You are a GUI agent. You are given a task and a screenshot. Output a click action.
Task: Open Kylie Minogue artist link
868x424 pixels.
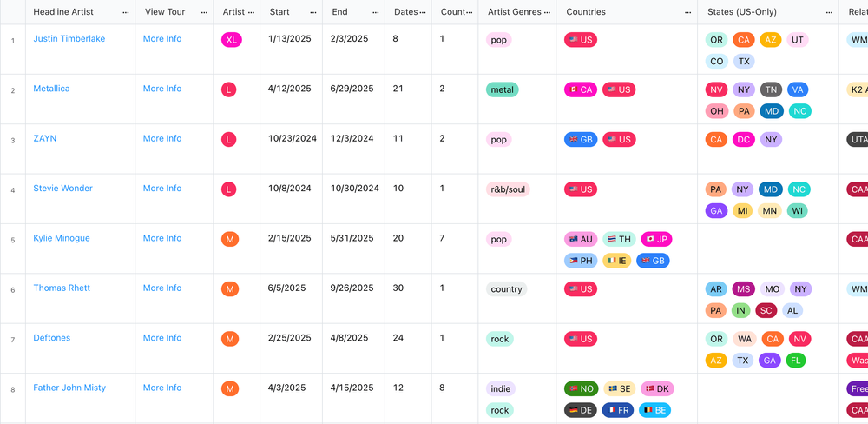pyautogui.click(x=62, y=238)
